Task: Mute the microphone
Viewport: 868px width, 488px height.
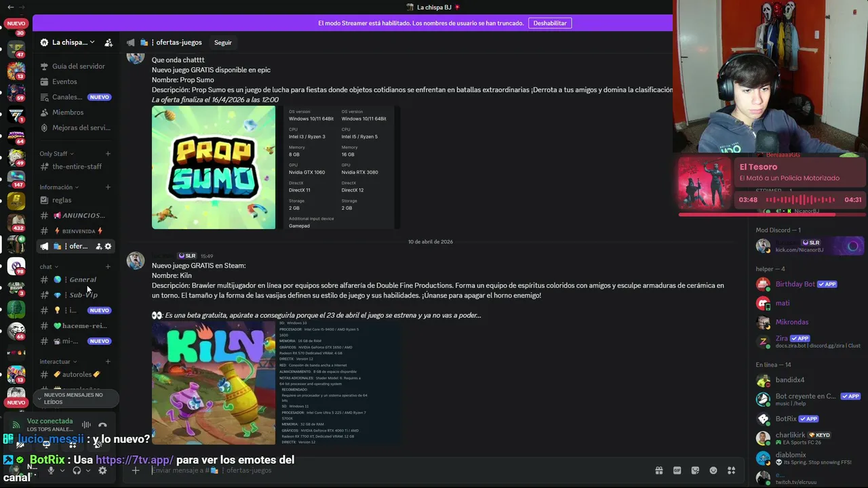Action: coord(51,470)
